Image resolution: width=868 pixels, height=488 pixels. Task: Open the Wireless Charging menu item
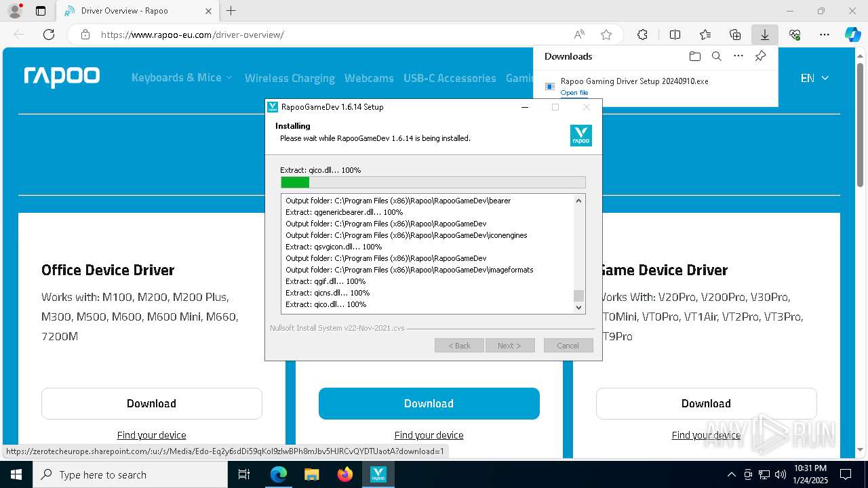290,78
